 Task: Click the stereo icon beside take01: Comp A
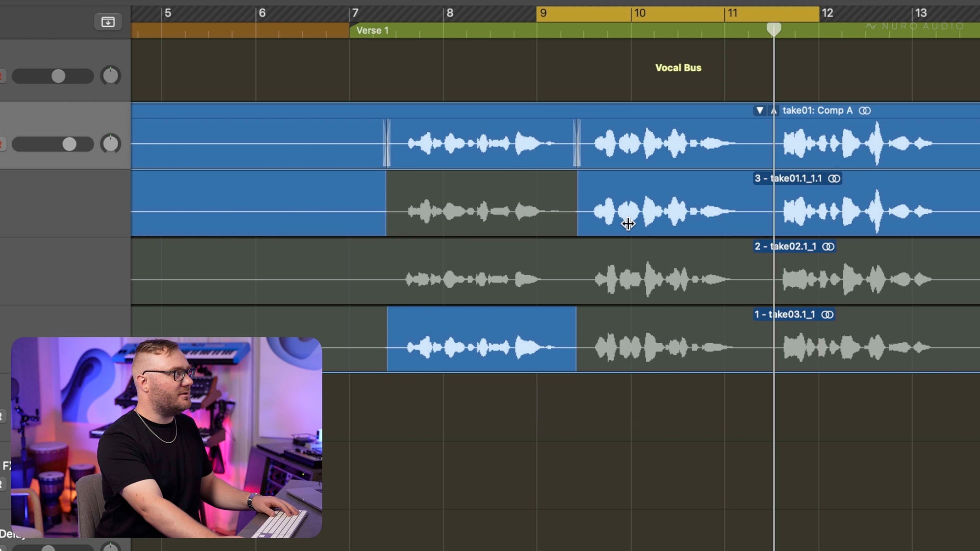tap(865, 111)
